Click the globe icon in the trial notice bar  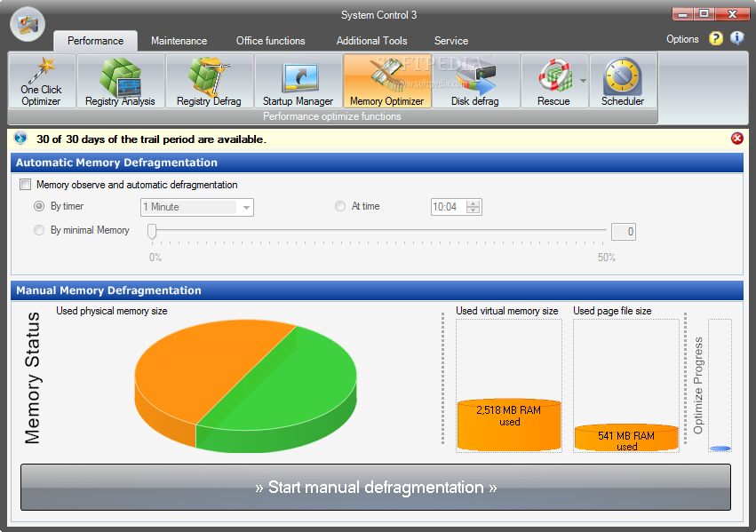pos(20,139)
